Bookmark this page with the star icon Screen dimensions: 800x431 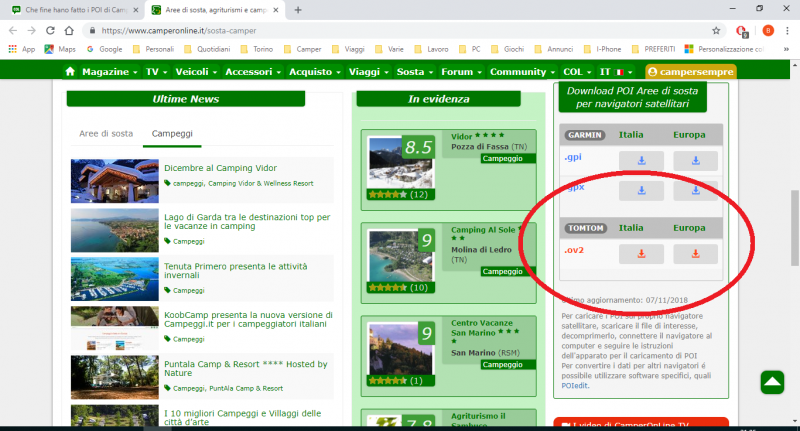(x=716, y=30)
